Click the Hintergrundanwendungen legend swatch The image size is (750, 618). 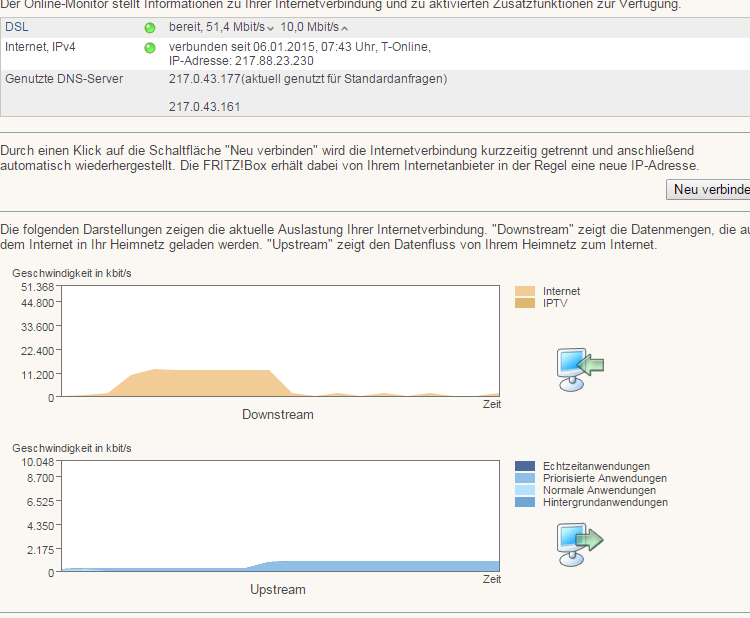[525, 502]
